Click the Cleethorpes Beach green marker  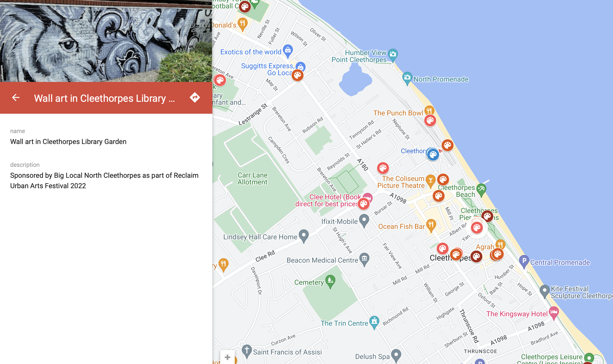click(x=481, y=189)
